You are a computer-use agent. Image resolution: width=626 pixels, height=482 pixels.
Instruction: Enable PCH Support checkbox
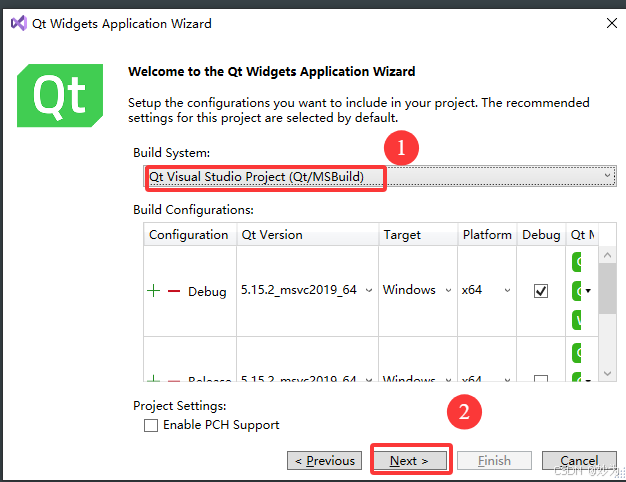(151, 425)
